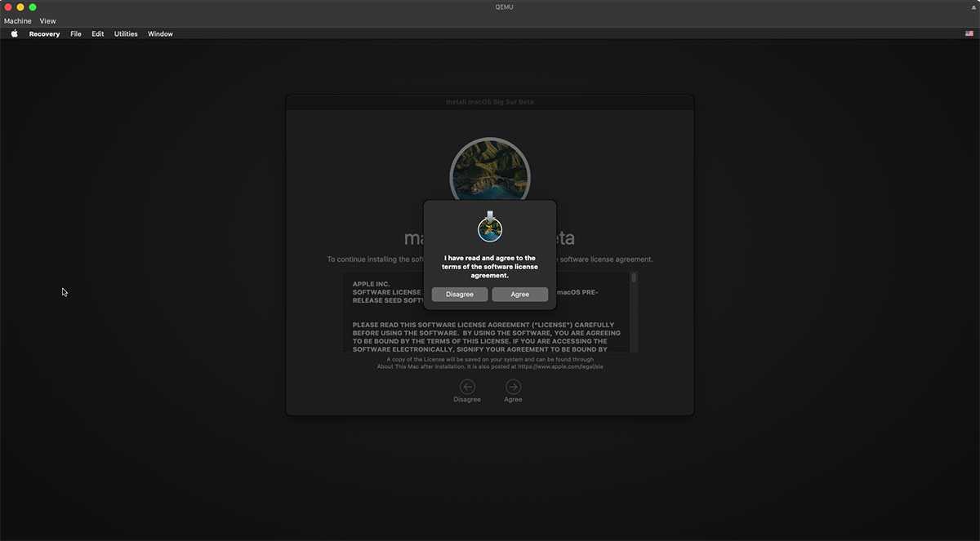
Task: Click the Agree right-arrow icon in installer window
Action: click(x=513, y=387)
